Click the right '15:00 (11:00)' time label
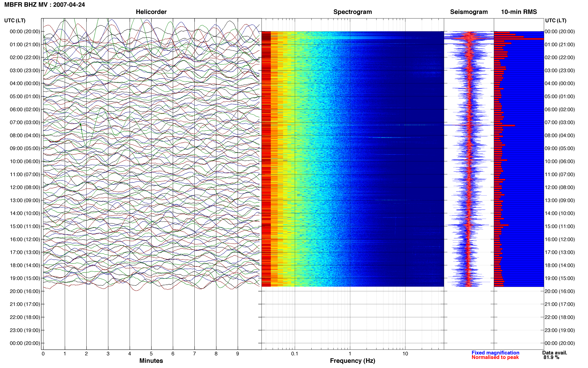Screen dimensions: 588x368 click(560, 226)
